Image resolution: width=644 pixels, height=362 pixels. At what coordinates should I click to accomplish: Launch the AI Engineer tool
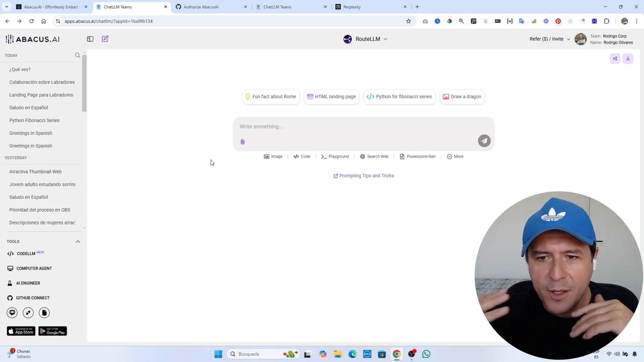pos(28,283)
